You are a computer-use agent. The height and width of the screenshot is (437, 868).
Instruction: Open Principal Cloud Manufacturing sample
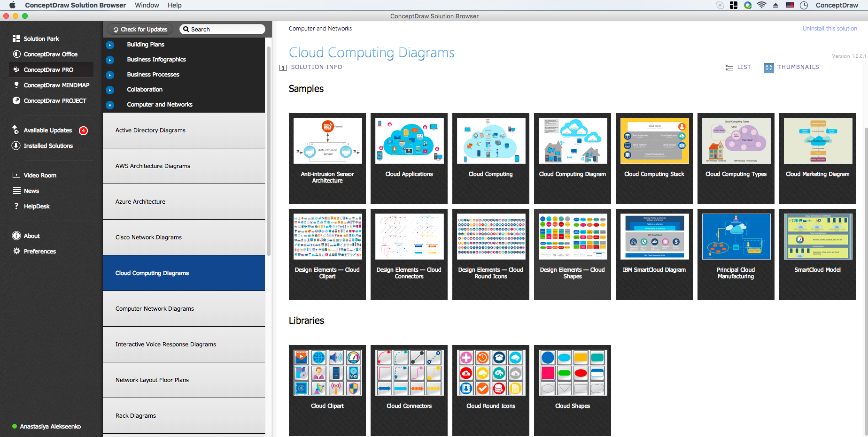click(x=736, y=254)
